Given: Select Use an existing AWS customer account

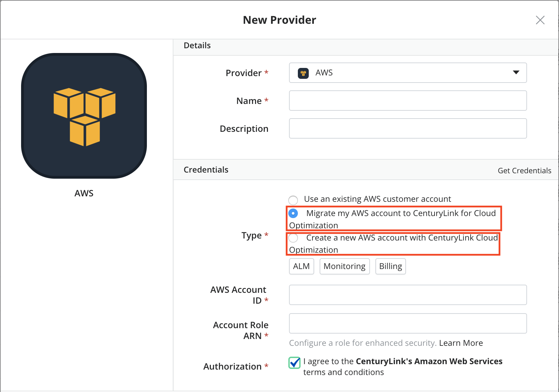Looking at the screenshot, I should (293, 200).
